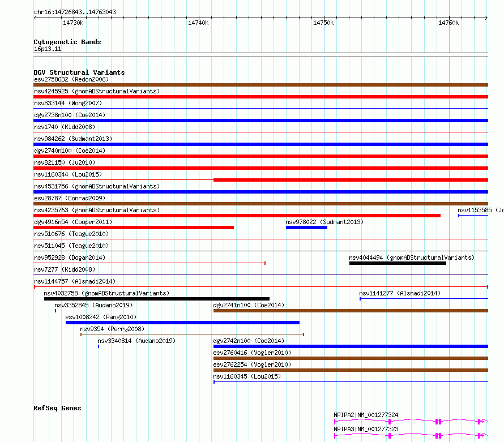Select nsv4044494 (gnomADStructuralVariants) label
504x442 pixels.
pos(412,258)
